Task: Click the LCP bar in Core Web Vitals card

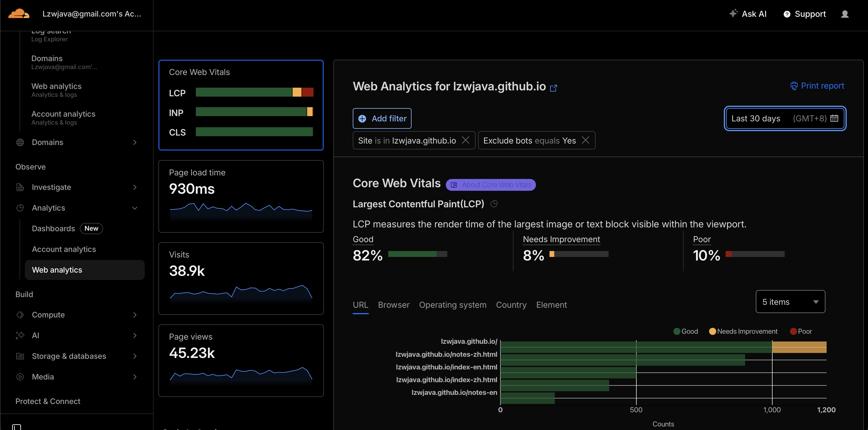Action: tap(254, 92)
